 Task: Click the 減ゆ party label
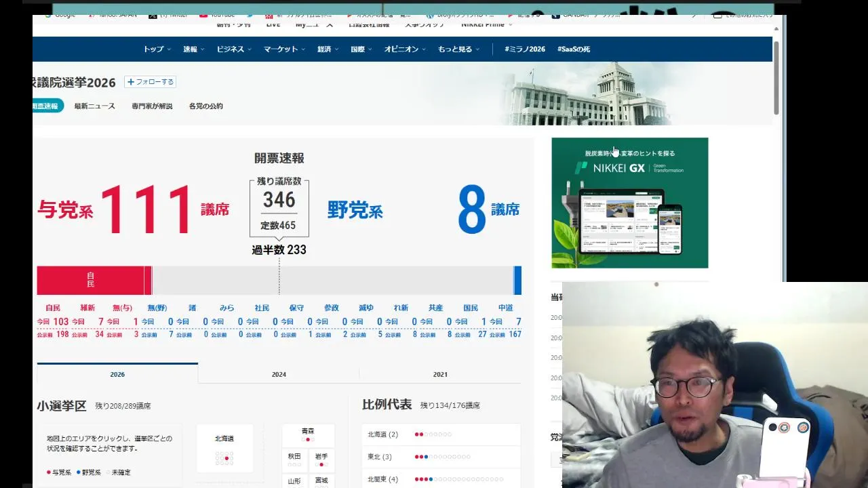click(x=366, y=308)
